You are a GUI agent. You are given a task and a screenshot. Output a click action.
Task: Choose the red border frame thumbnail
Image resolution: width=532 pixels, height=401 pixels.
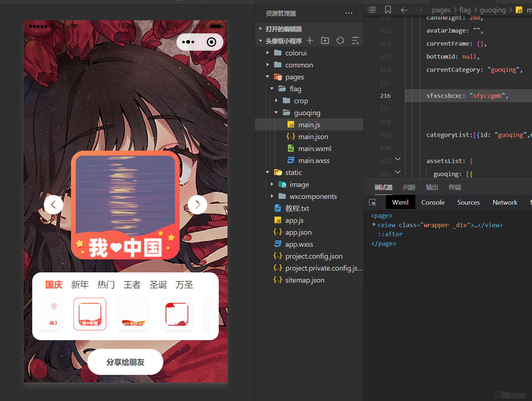[177, 314]
